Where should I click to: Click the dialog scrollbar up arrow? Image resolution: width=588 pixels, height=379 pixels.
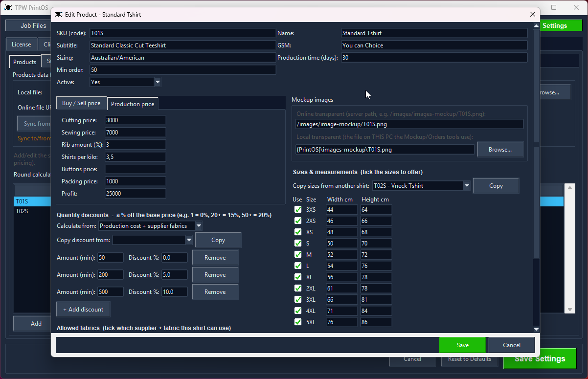tap(536, 26)
